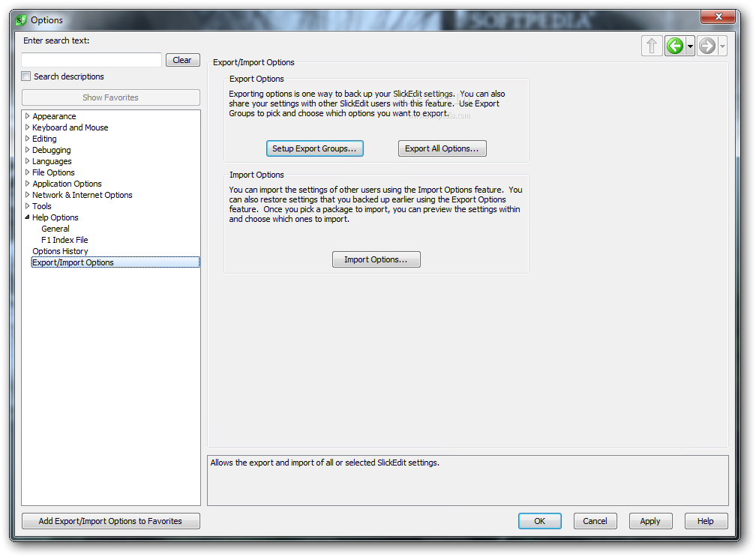The image size is (756, 557).
Task: Select the Editing label in tree
Action: [x=44, y=138]
